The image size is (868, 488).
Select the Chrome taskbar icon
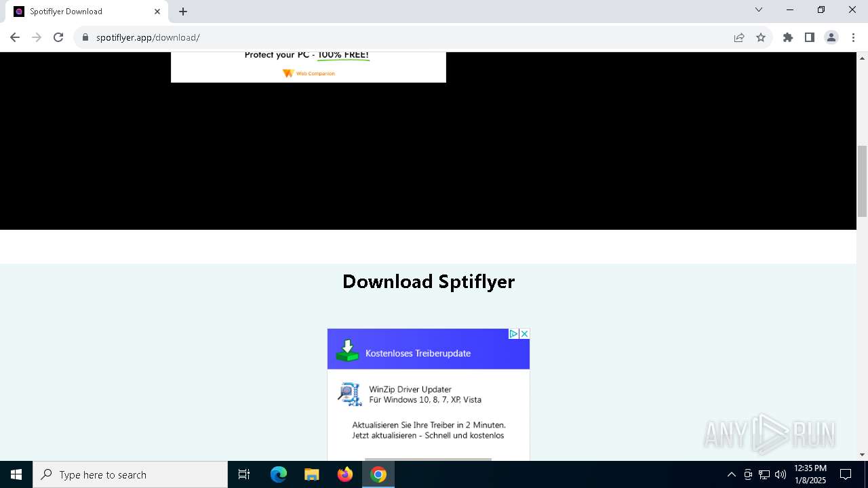(378, 474)
